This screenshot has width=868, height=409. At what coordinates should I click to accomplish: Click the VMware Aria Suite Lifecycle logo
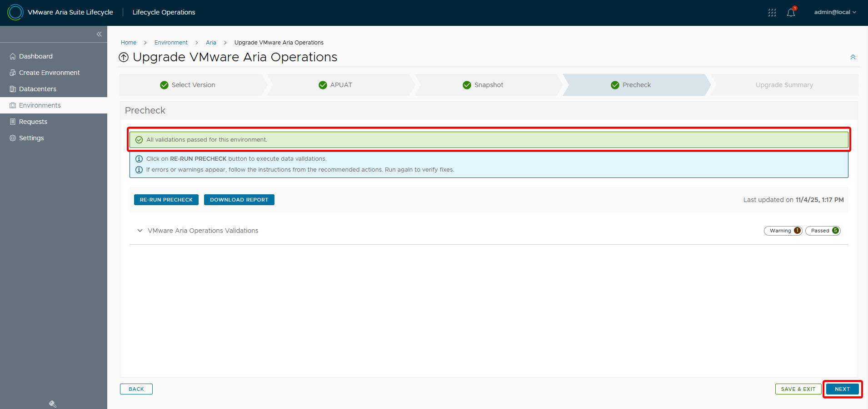click(x=15, y=12)
